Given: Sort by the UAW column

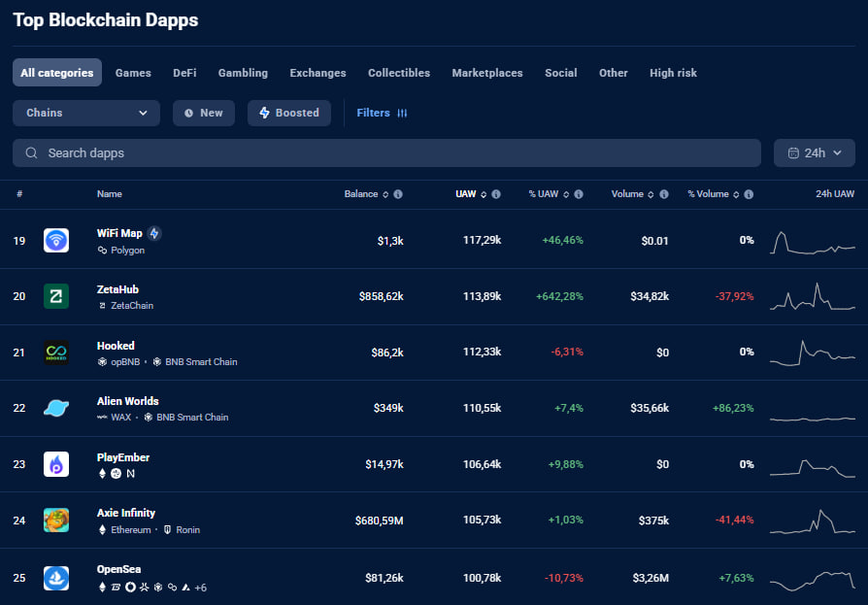Looking at the screenshot, I should pos(471,194).
